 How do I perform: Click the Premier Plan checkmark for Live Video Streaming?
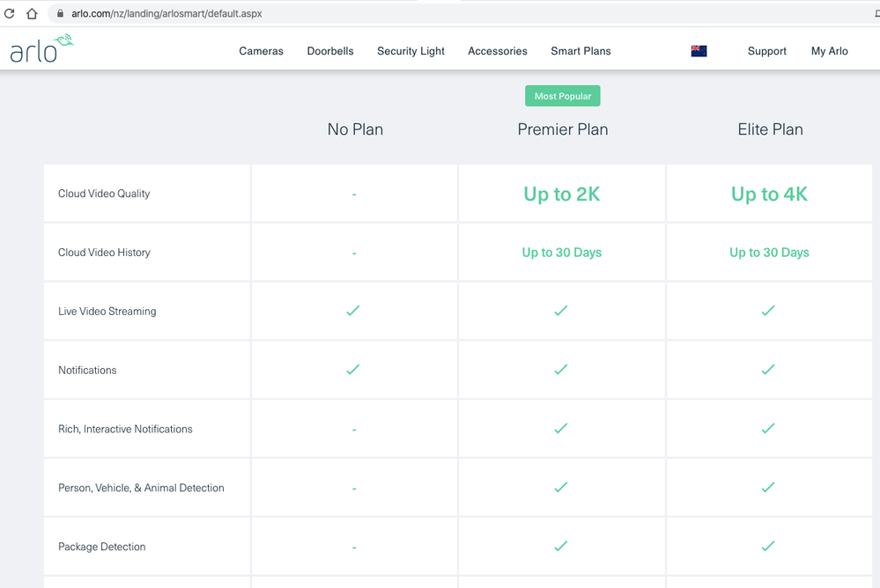pyautogui.click(x=561, y=311)
